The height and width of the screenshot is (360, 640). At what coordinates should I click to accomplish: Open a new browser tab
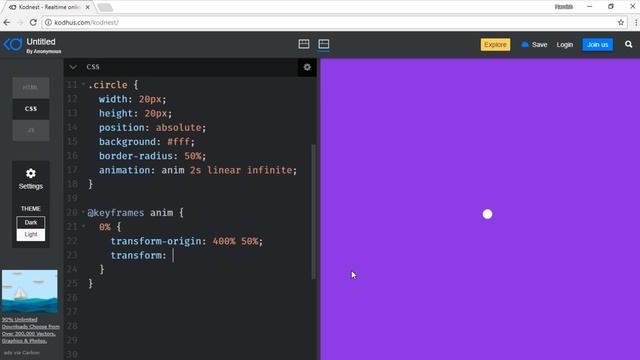click(x=105, y=7)
